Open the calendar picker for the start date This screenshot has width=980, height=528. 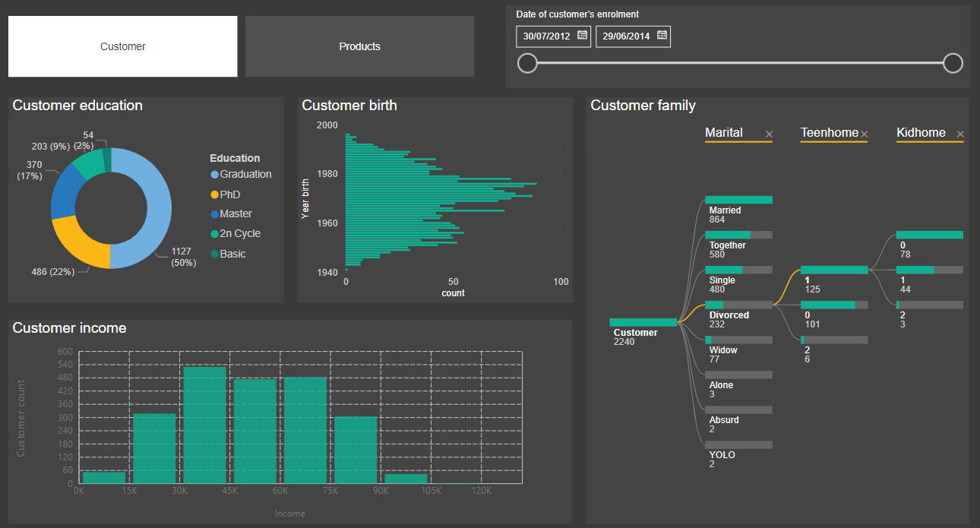582,36
